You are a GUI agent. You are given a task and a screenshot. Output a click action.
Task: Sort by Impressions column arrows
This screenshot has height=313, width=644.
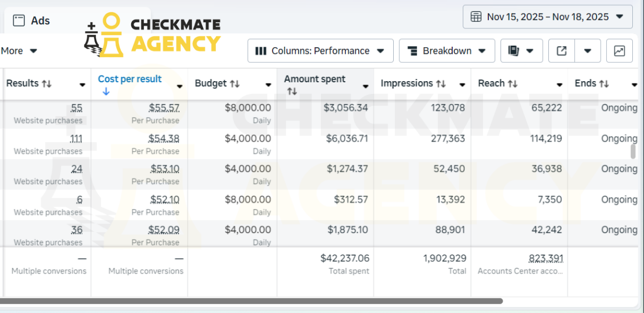[440, 84]
